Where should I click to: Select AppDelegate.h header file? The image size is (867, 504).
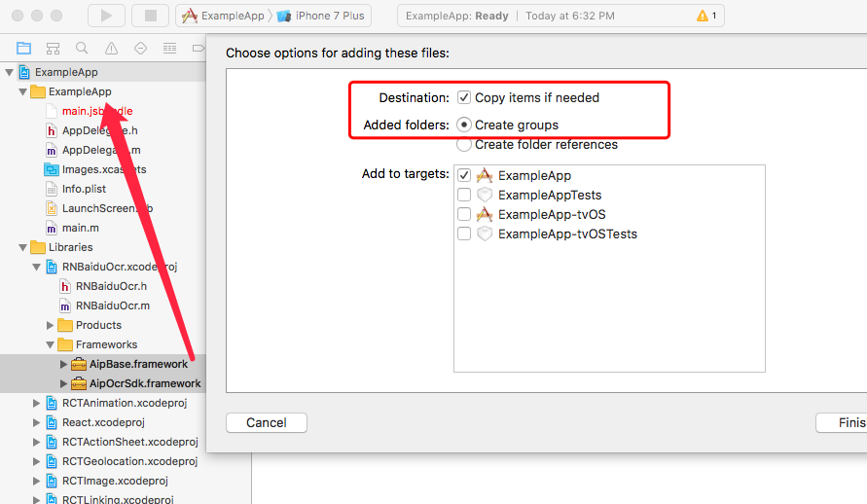[99, 130]
